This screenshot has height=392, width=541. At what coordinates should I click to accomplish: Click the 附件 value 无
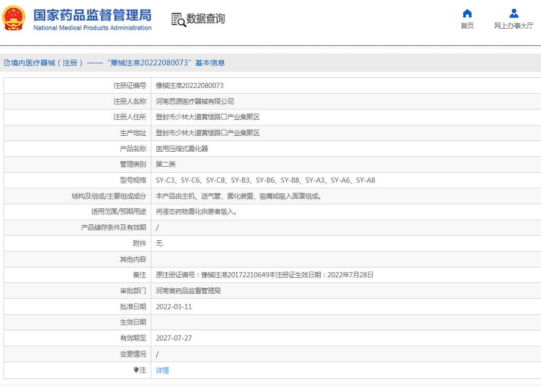tap(159, 243)
